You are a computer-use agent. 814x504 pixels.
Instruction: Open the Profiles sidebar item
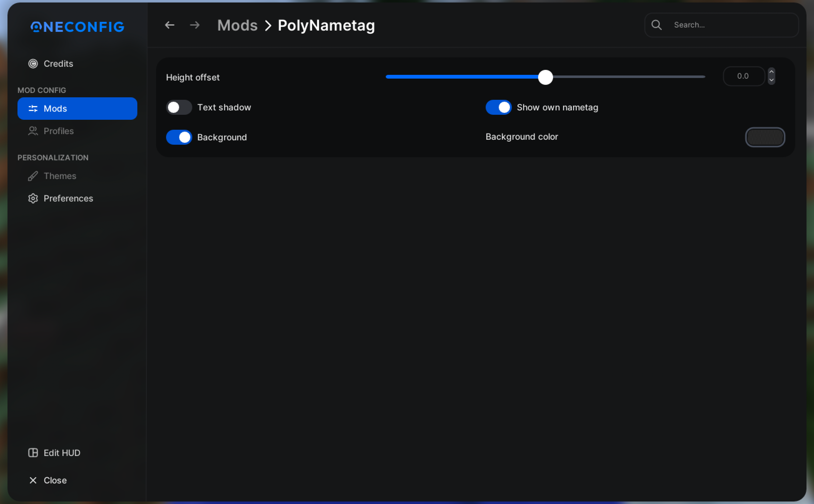click(x=58, y=131)
